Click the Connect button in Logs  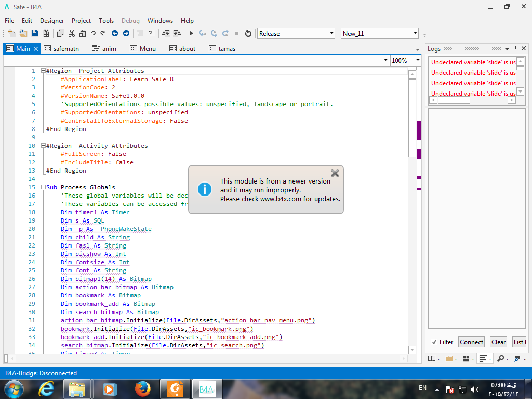point(471,342)
